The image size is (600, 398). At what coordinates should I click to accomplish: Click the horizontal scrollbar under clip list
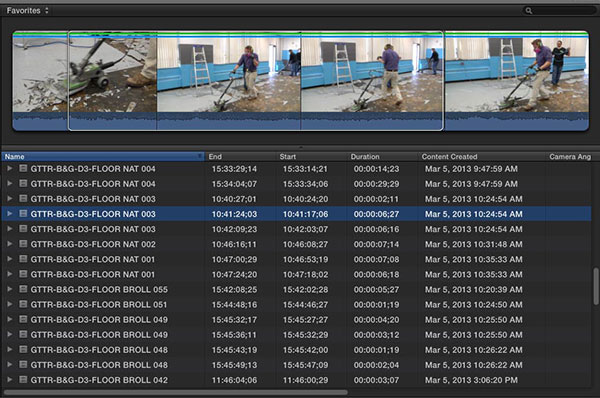(176, 392)
